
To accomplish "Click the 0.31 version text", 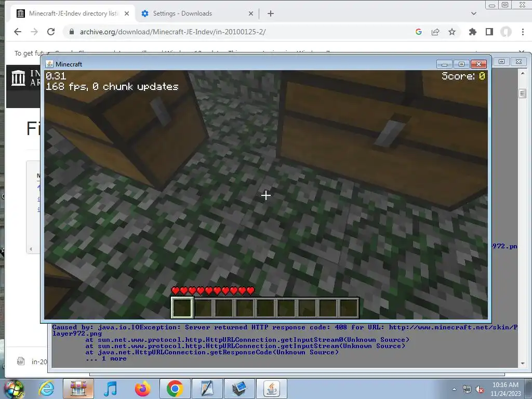I will pyautogui.click(x=56, y=76).
